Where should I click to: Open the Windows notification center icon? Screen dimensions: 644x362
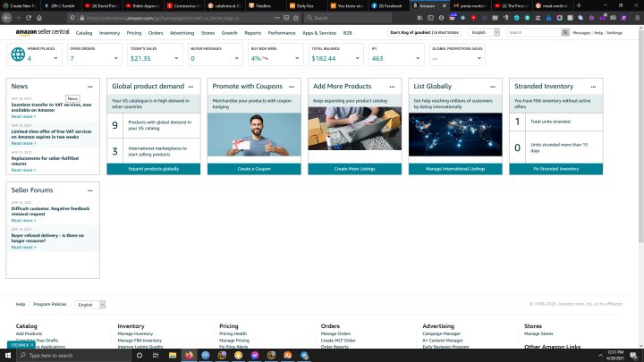(x=634, y=356)
